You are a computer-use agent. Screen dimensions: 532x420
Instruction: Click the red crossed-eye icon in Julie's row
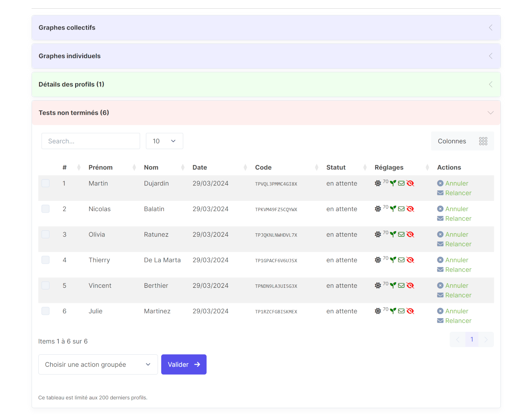pos(410,311)
